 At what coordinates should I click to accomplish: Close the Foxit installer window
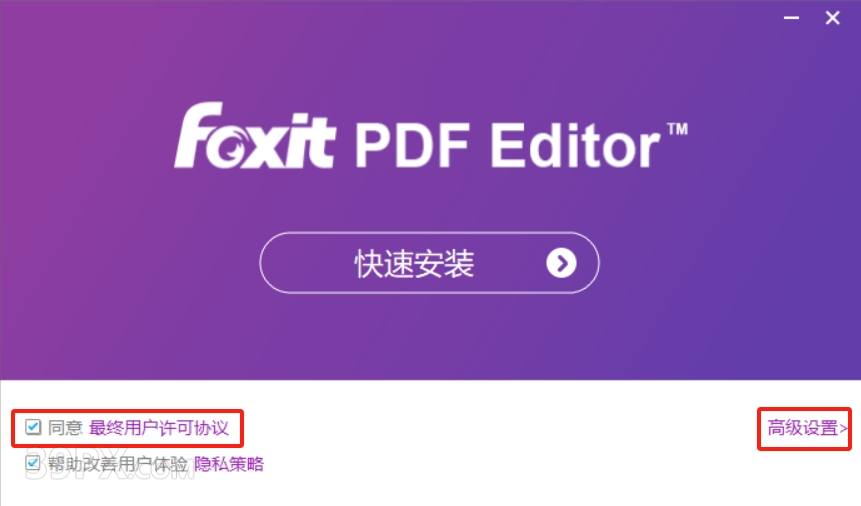pyautogui.click(x=832, y=18)
